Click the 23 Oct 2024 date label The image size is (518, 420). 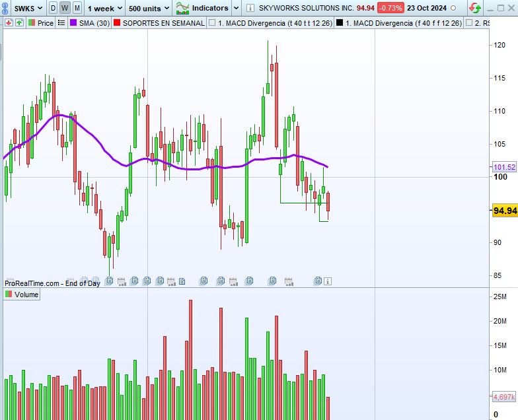pyautogui.click(x=427, y=8)
